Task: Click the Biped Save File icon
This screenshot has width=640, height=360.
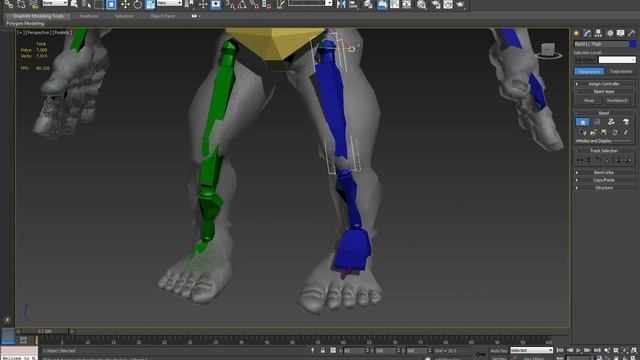Action: point(604,132)
